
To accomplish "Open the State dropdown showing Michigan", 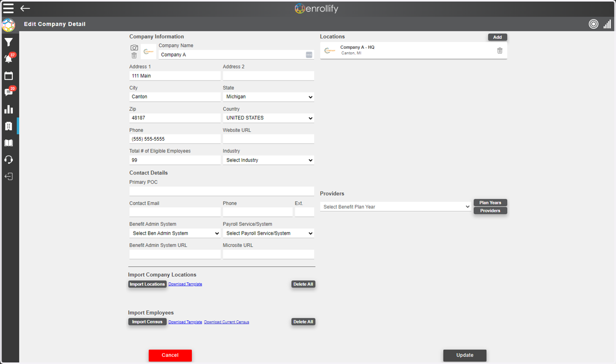I will click(268, 97).
